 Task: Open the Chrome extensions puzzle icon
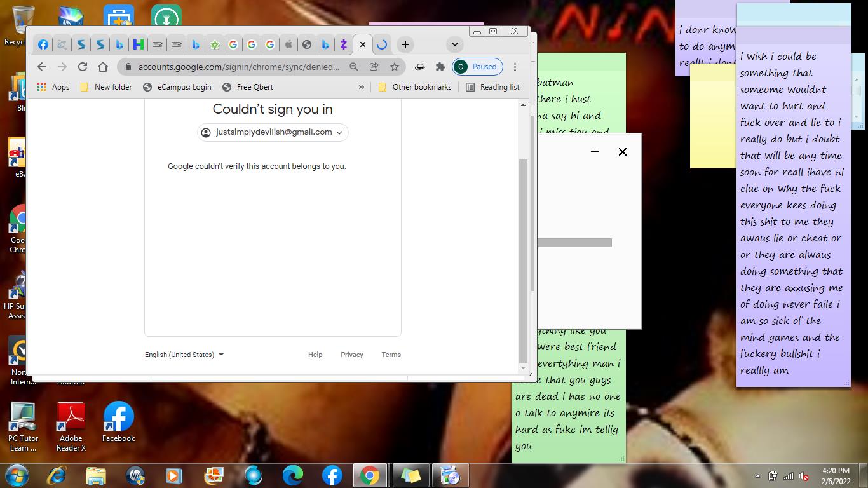440,67
